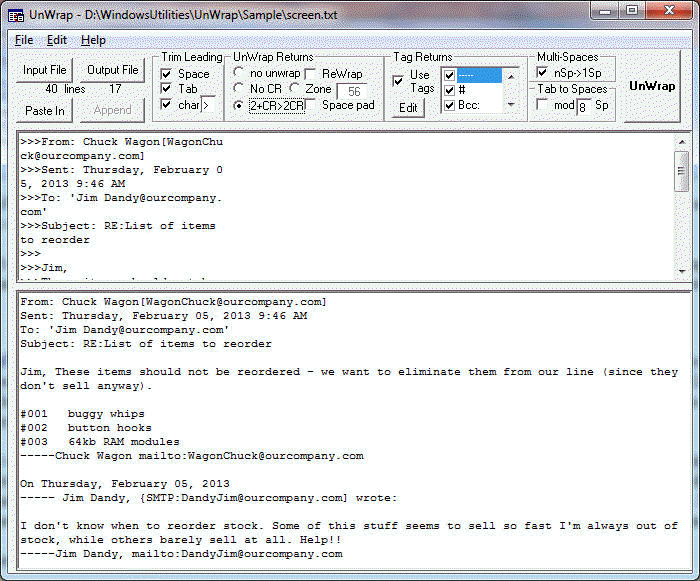Click 'Sent: Thursday, February 05' output line

click(163, 316)
